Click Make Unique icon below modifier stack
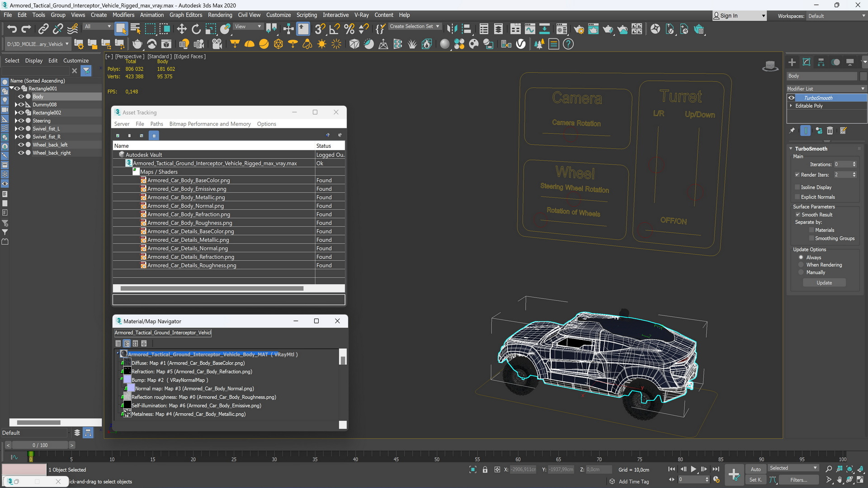 819,131
